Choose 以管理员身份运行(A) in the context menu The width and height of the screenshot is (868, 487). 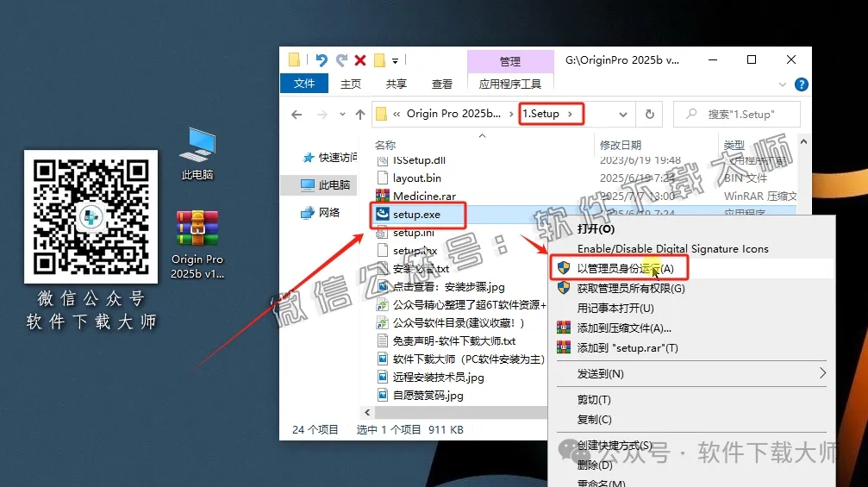(x=625, y=268)
